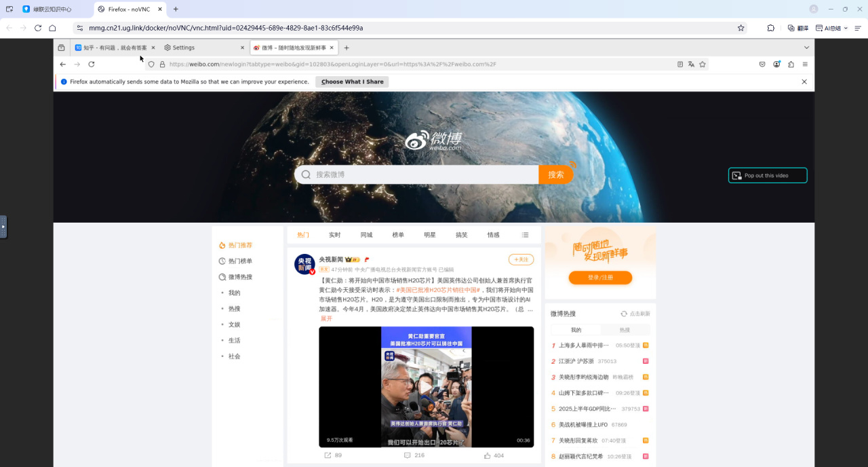Image resolution: width=868 pixels, height=467 pixels.
Task: Reload the Weibo page in Firefox
Action: point(92,64)
